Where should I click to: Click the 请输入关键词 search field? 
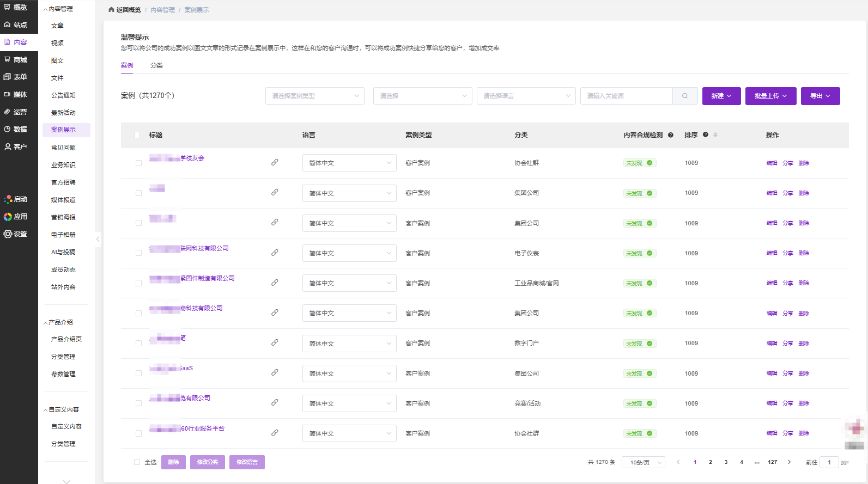coord(626,96)
